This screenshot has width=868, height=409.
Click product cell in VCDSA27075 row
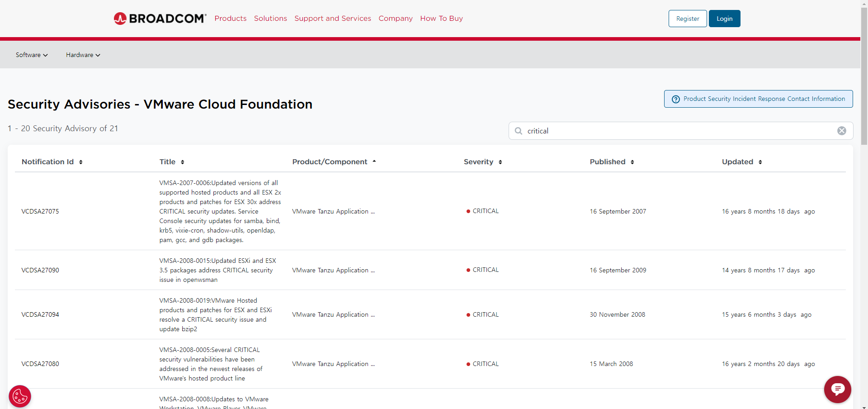click(x=333, y=211)
